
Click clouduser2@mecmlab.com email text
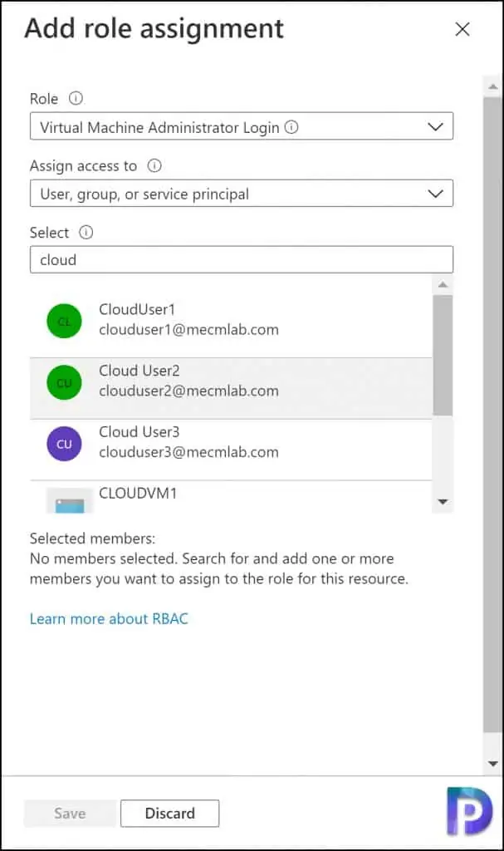(188, 391)
